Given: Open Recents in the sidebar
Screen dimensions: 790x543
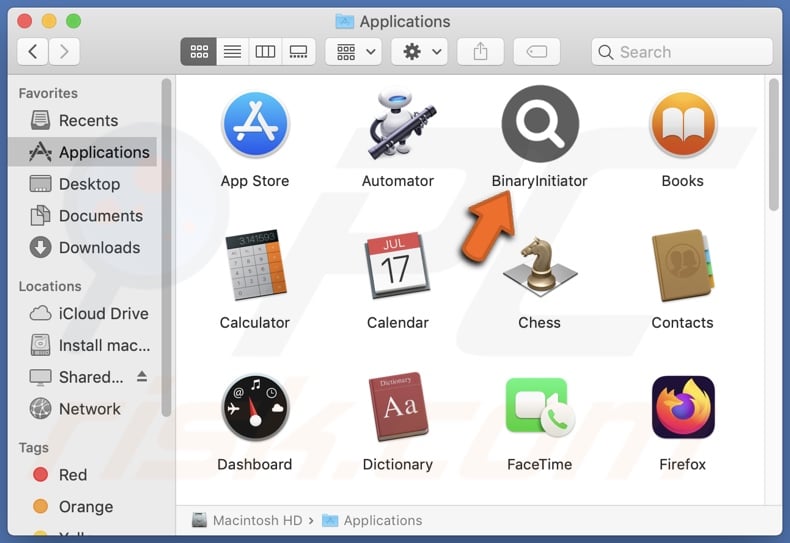Looking at the screenshot, I should click(83, 120).
